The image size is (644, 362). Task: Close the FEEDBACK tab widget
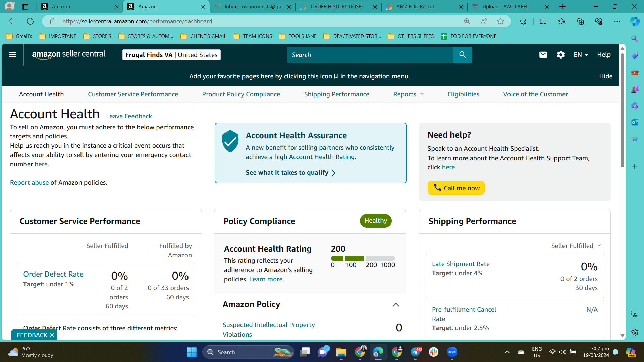pyautogui.click(x=52, y=335)
